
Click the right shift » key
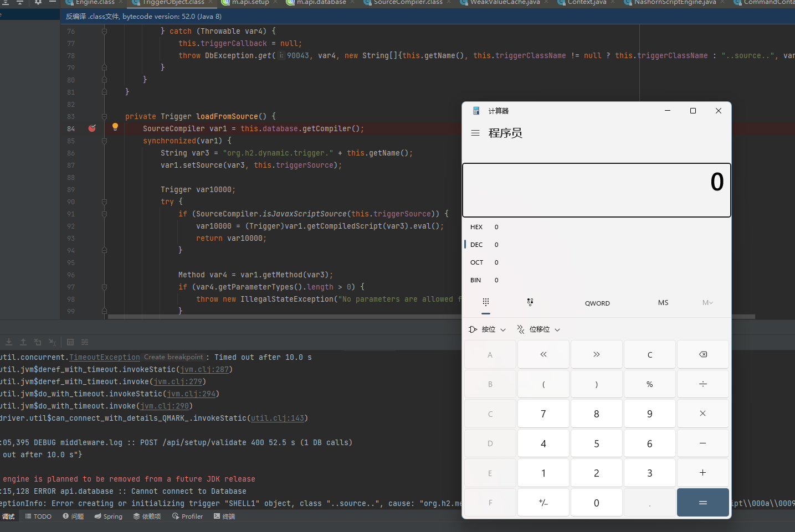tap(597, 354)
